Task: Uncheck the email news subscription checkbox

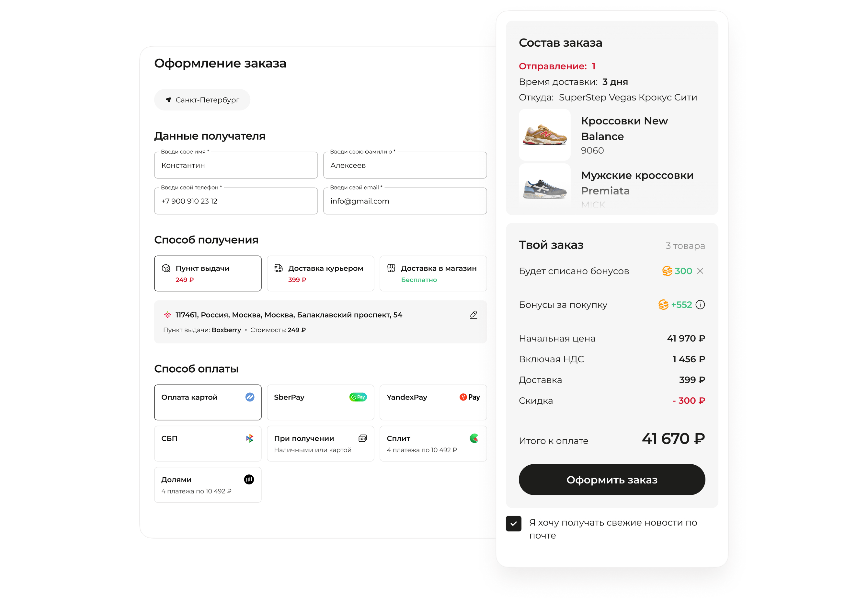Action: click(x=513, y=523)
